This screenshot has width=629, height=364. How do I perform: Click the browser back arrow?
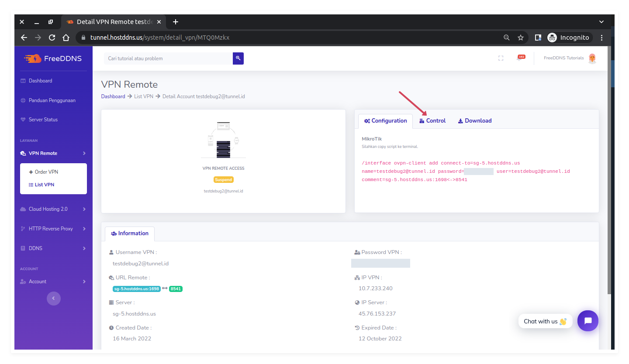(x=24, y=38)
